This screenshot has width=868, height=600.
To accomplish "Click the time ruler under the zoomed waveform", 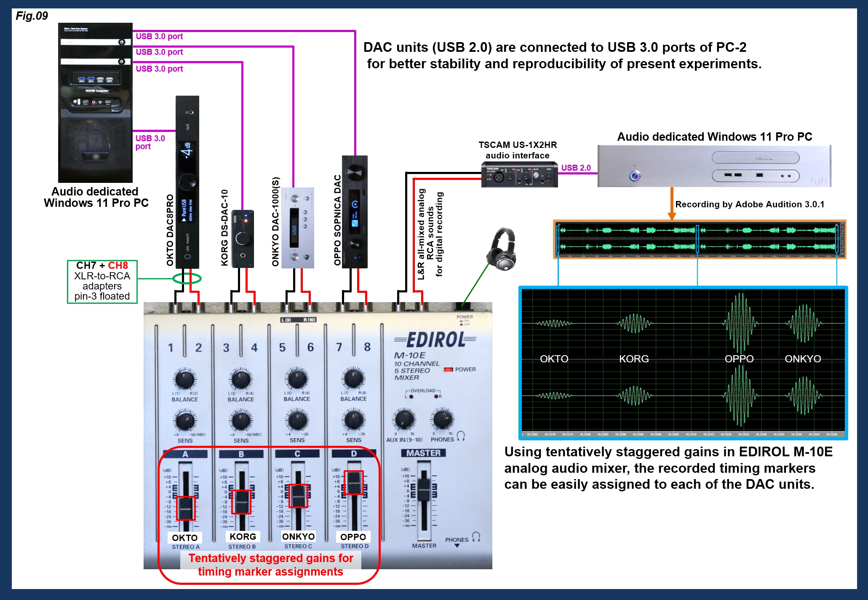I will coord(683,434).
